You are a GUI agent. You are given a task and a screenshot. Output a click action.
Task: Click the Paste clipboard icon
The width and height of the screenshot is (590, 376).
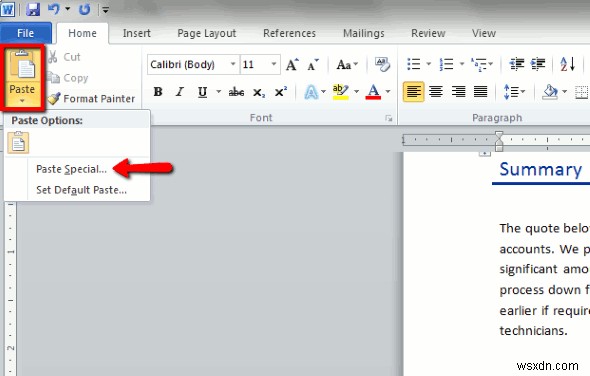pos(22,65)
